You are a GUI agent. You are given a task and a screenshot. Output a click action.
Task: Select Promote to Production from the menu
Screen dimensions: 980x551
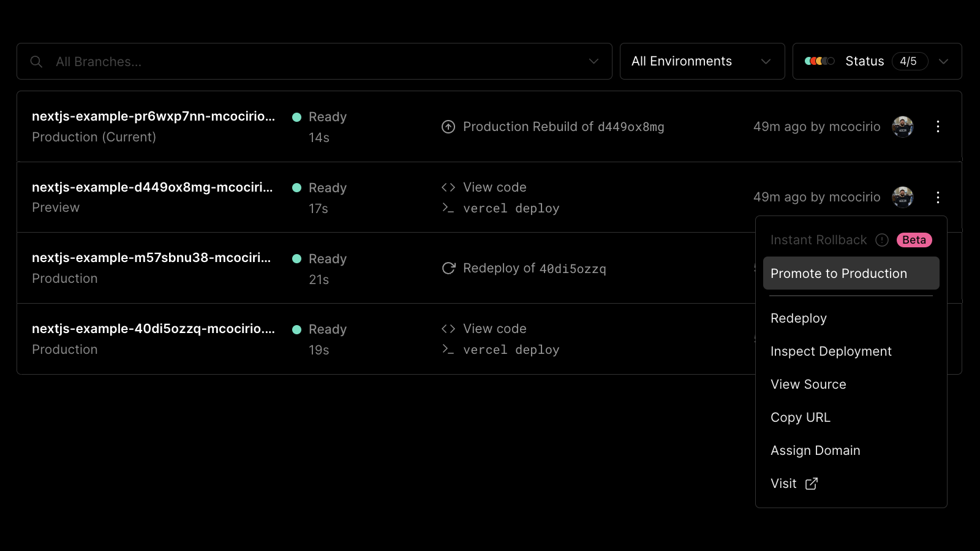839,273
